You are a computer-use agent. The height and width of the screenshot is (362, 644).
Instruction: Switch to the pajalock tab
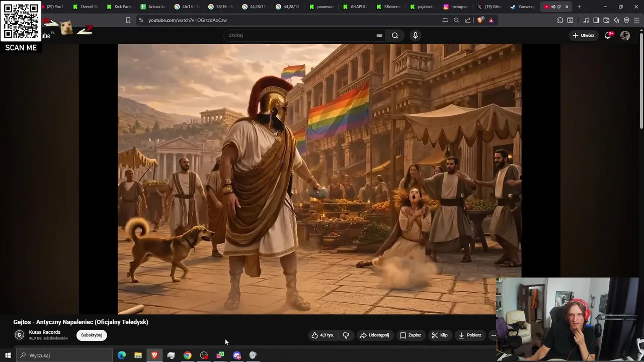point(423,7)
